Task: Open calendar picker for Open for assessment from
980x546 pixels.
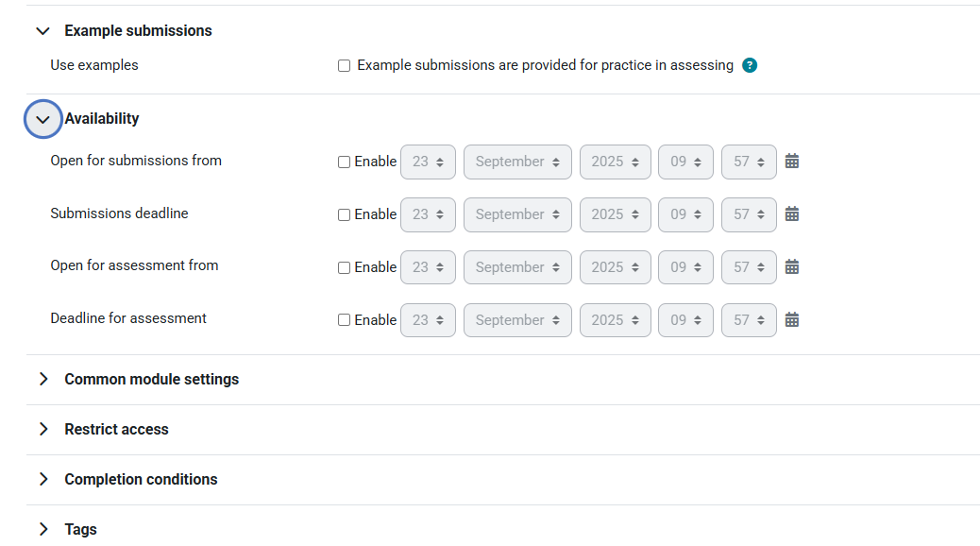Action: pos(792,267)
